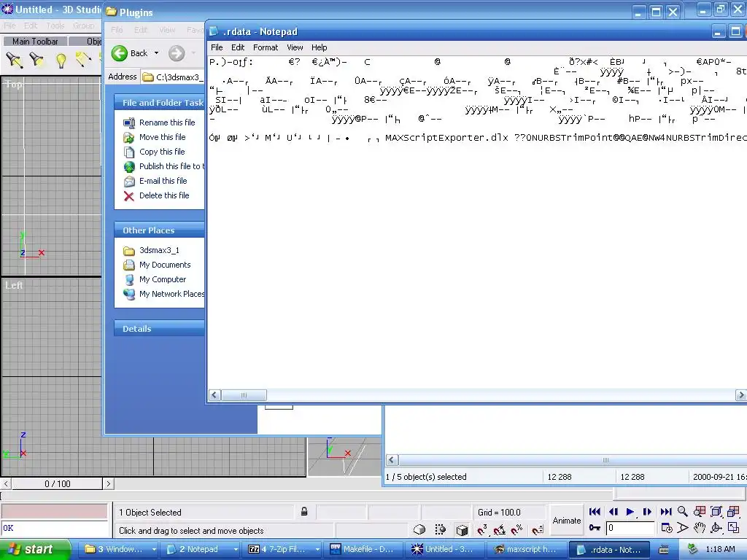The image size is (747, 560).
Task: Click time slider next frame arrow
Action: (109, 484)
